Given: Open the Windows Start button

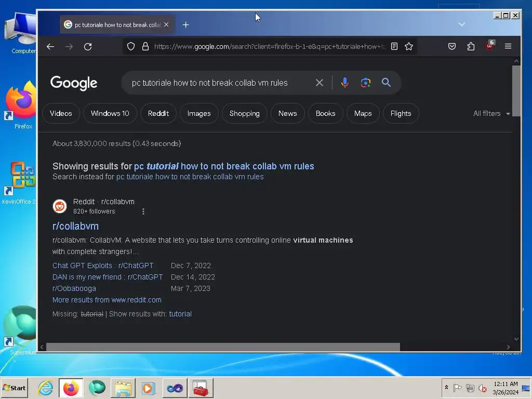Looking at the screenshot, I should pyautogui.click(x=14, y=388).
